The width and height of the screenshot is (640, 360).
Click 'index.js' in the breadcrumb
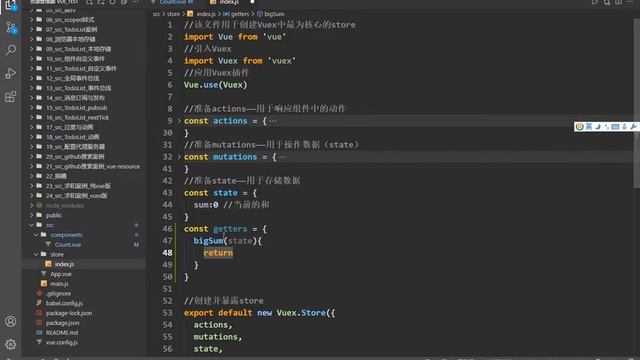point(206,14)
